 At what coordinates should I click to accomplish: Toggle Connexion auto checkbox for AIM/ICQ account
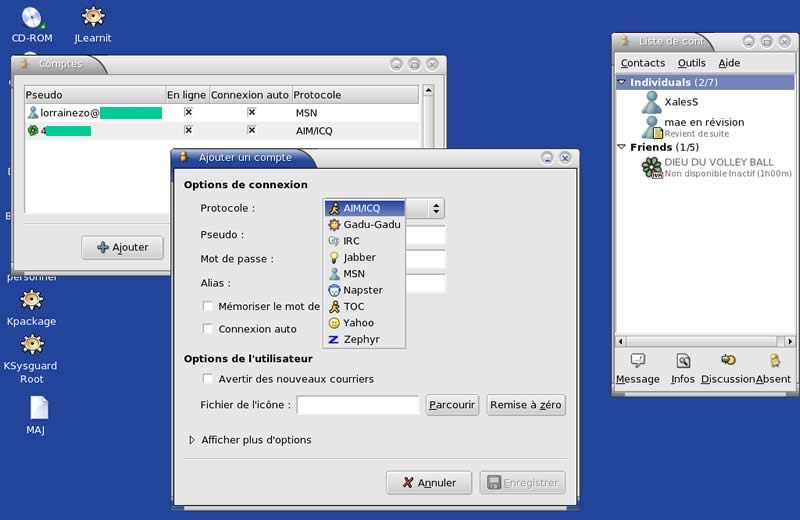(x=251, y=130)
